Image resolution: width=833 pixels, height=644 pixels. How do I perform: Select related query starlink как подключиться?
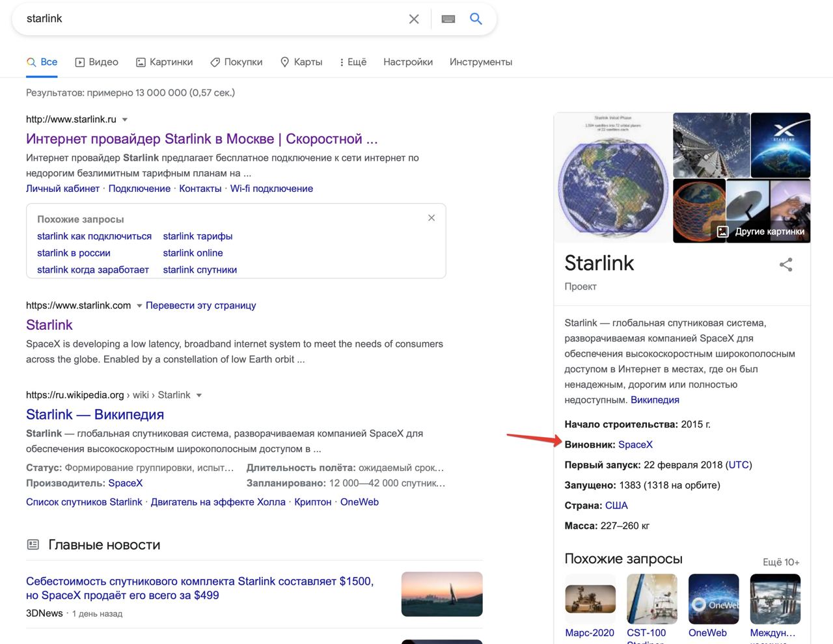[x=94, y=236]
